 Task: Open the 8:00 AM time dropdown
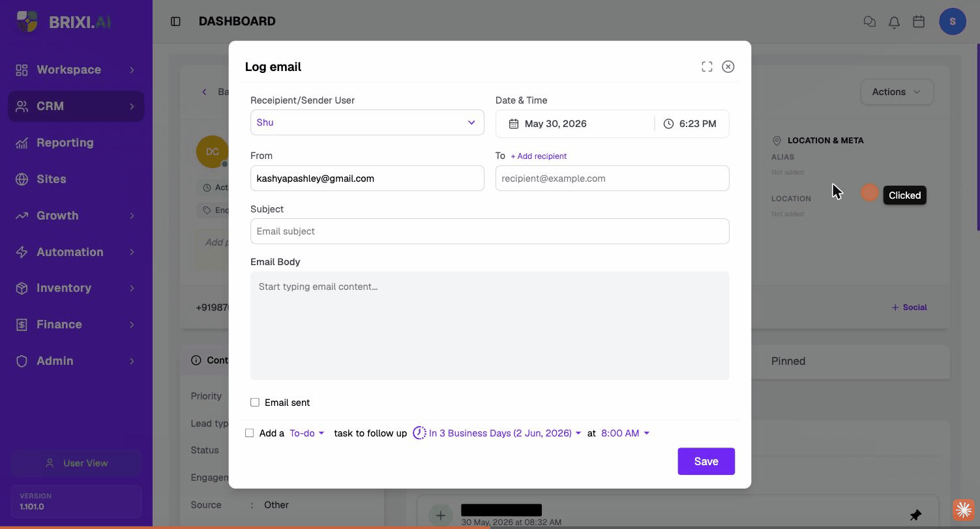625,433
